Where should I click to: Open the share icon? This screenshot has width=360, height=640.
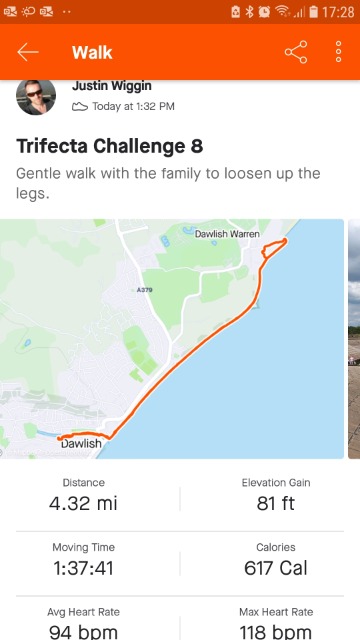[x=296, y=52]
